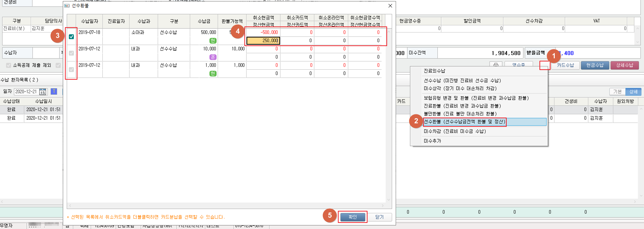This screenshot has height=229, width=644.
Task: Click the 정산현금액 cell showing 250,000
Action: (263, 41)
